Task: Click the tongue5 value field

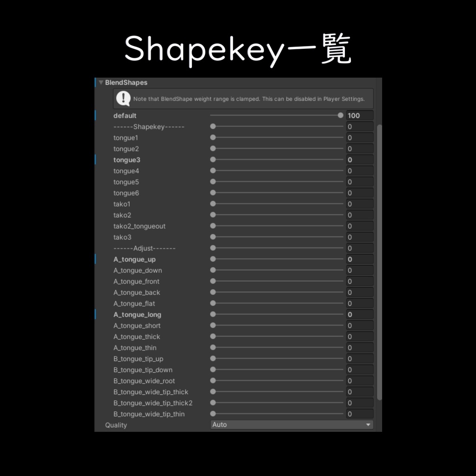Action: [360, 182]
